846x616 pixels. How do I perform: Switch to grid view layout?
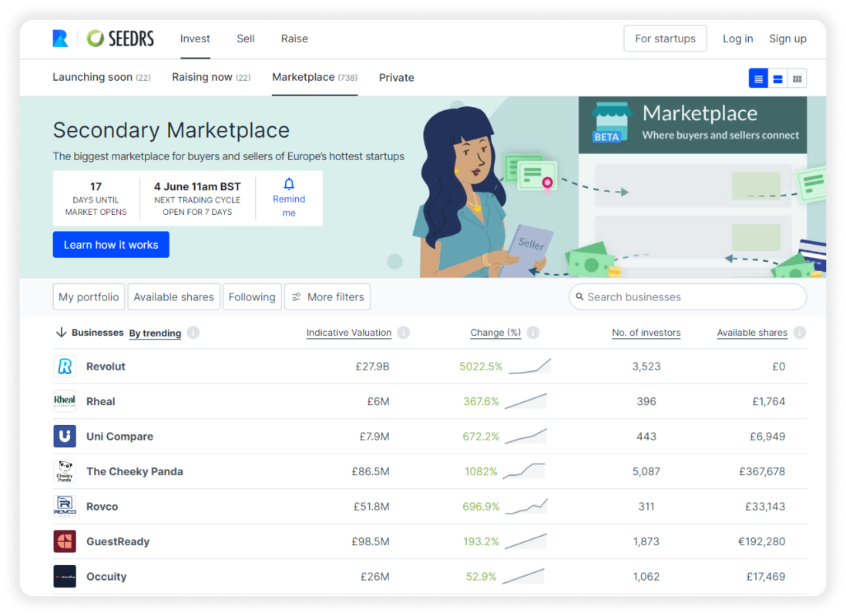(x=797, y=78)
